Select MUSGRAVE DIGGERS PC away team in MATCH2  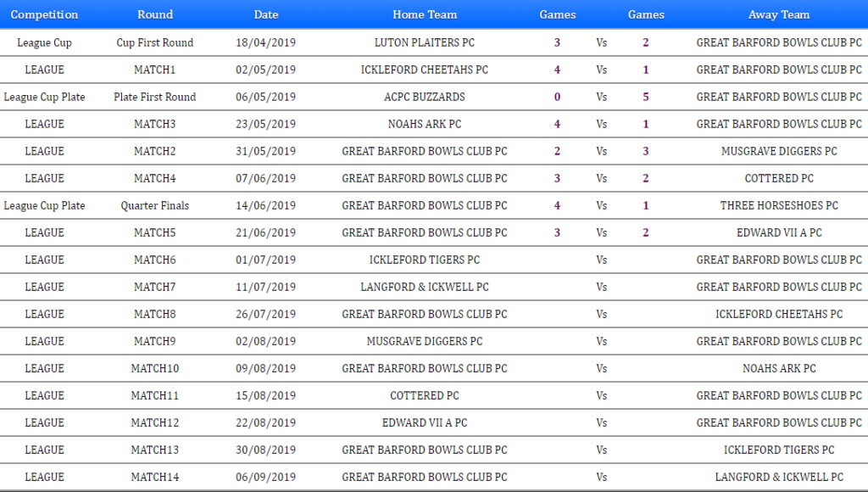pos(779,151)
